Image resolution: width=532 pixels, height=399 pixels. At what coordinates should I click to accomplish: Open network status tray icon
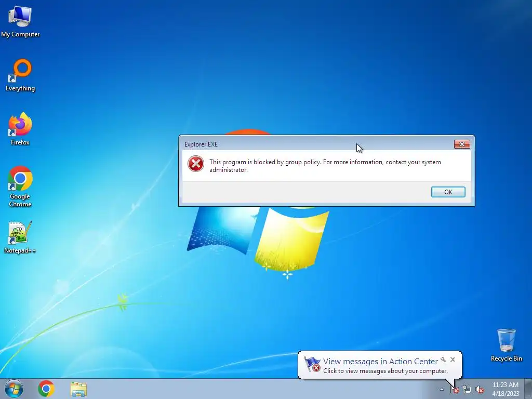[467, 390]
